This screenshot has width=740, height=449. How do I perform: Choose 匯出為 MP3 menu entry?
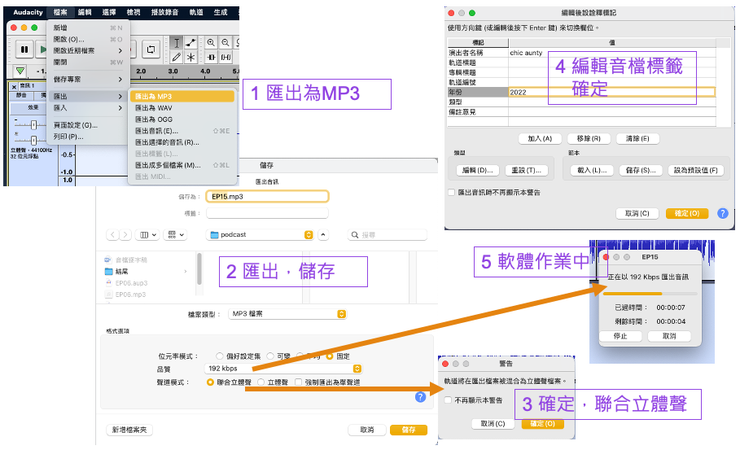(x=182, y=96)
